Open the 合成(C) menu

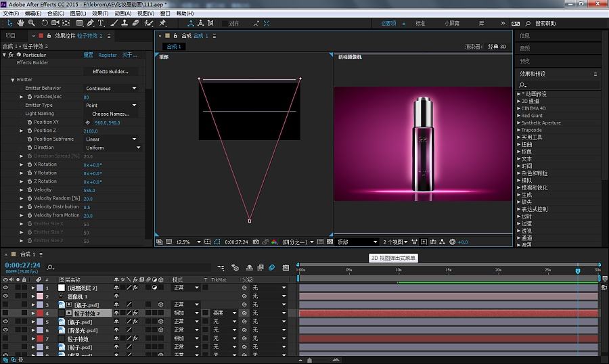click(56, 14)
